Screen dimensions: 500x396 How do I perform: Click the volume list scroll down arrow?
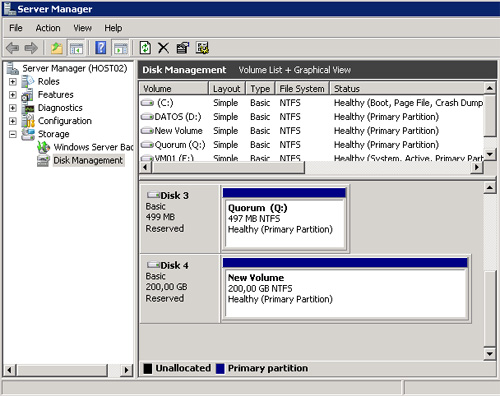(489, 154)
